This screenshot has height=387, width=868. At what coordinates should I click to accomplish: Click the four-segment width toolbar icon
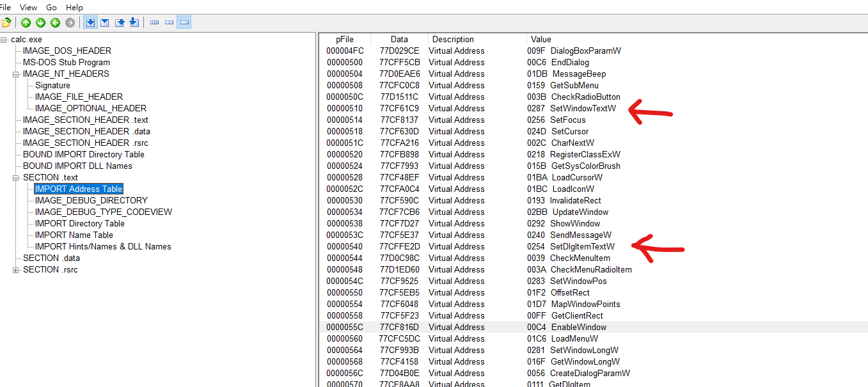(x=154, y=23)
